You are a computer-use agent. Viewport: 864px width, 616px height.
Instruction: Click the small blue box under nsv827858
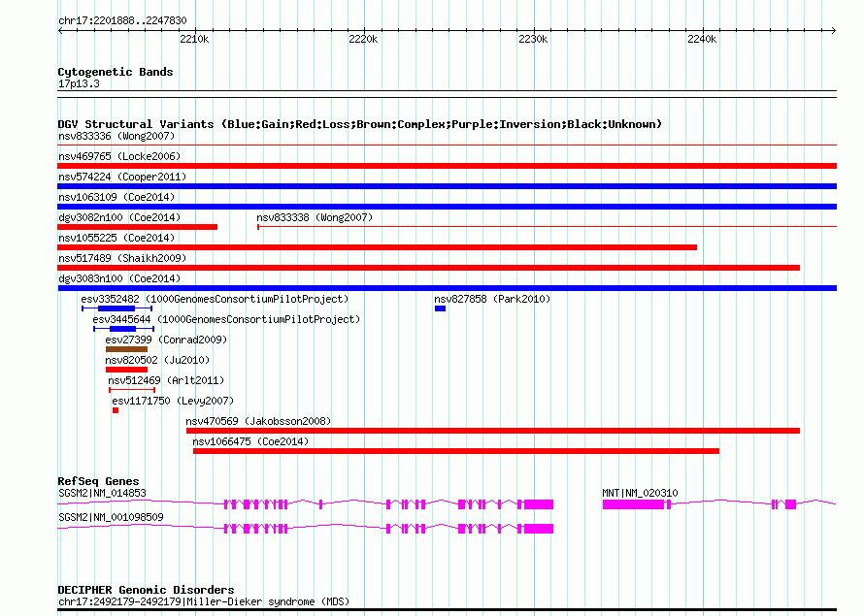point(440,308)
